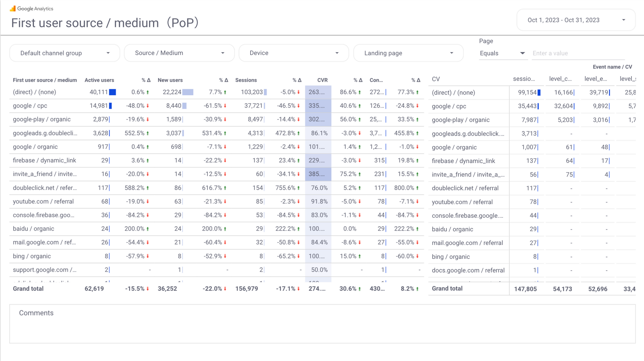Screen dimensions: 644x361
Task: Click the CV table column header
Action: 436,79
